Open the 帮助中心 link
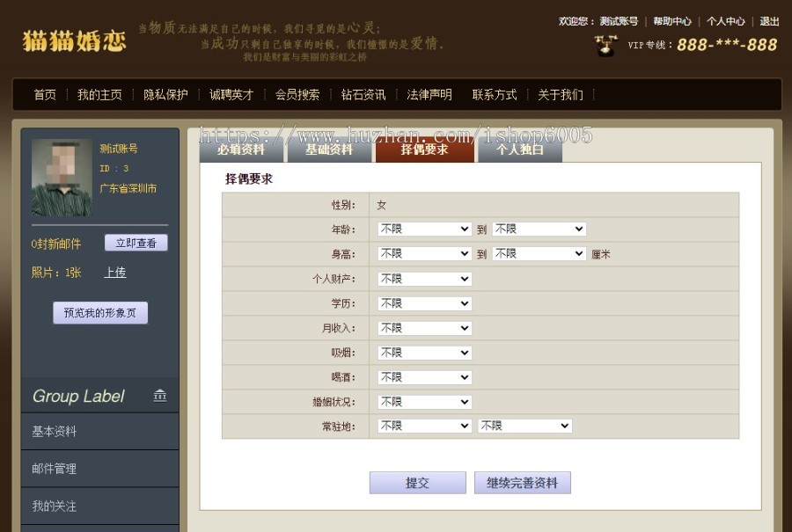Screen dimensions: 792x532 tap(671, 21)
